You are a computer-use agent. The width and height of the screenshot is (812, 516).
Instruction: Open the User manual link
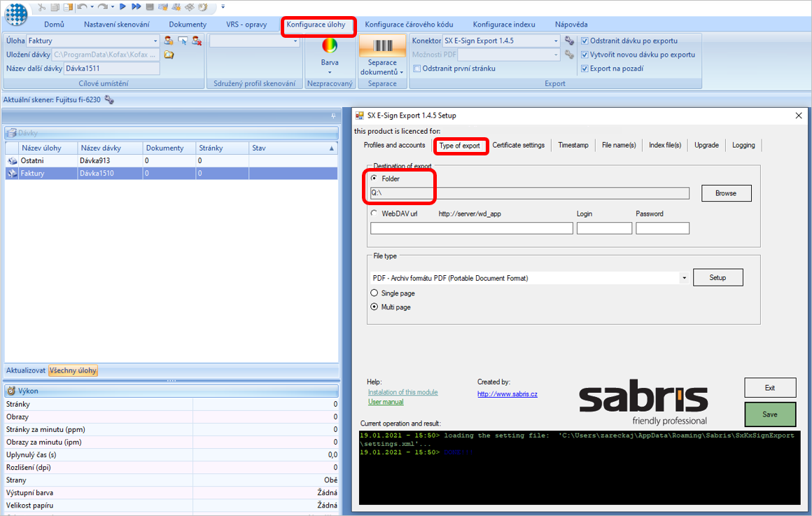(x=386, y=402)
